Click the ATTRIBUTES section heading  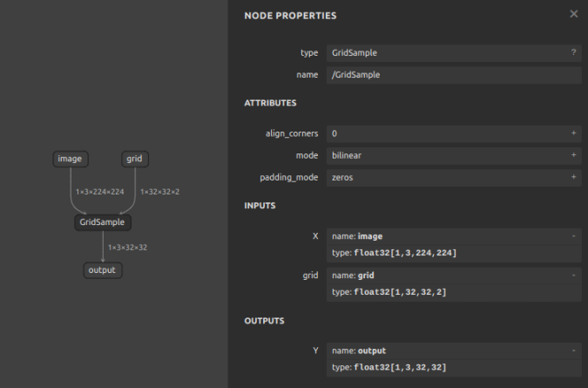tap(270, 103)
